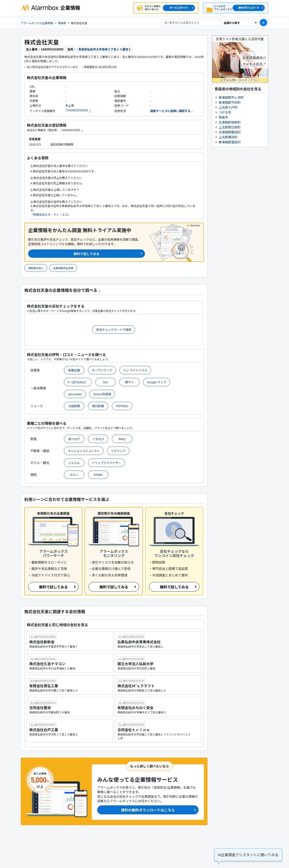Open the オープンワーク button
Image resolution: width=289 pixels, height=868 pixels.
tap(102, 370)
